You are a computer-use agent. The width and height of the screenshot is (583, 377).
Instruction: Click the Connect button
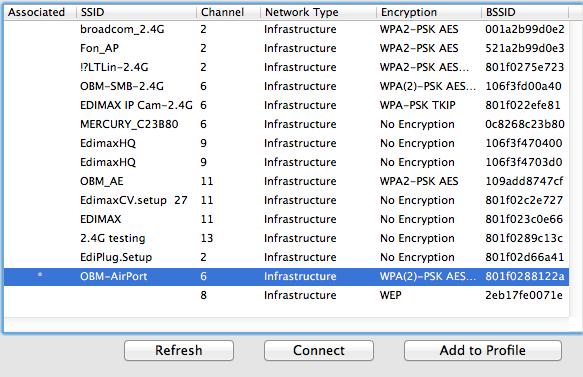[319, 350]
